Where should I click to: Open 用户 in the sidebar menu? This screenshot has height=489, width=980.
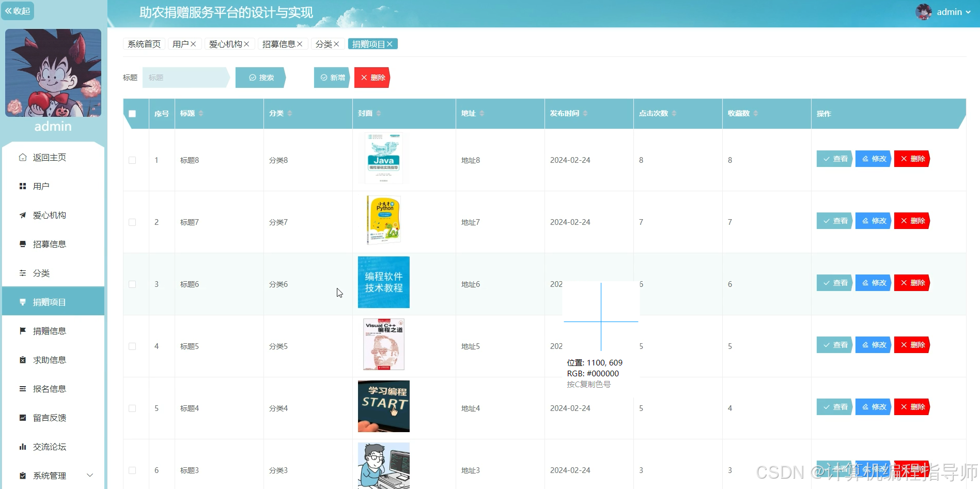pos(53,186)
